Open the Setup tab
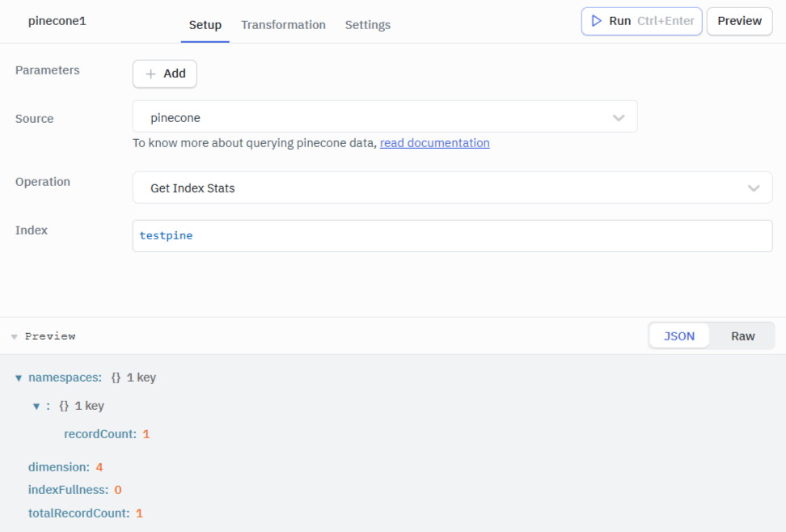The image size is (786, 532). (205, 25)
